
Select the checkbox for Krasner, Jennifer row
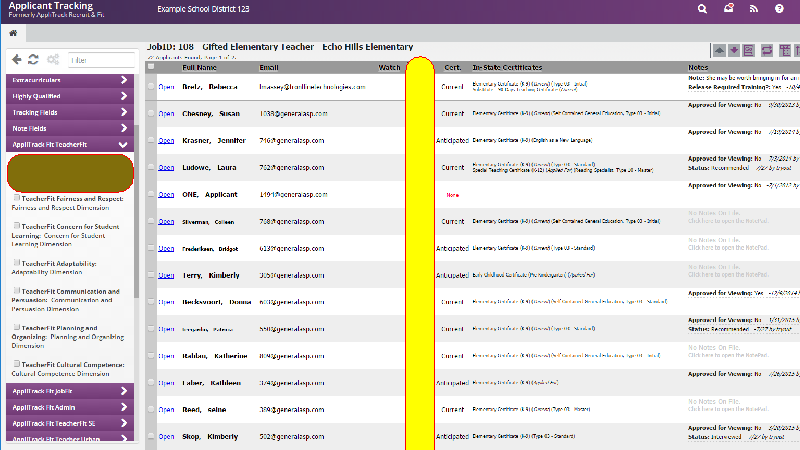point(151,140)
